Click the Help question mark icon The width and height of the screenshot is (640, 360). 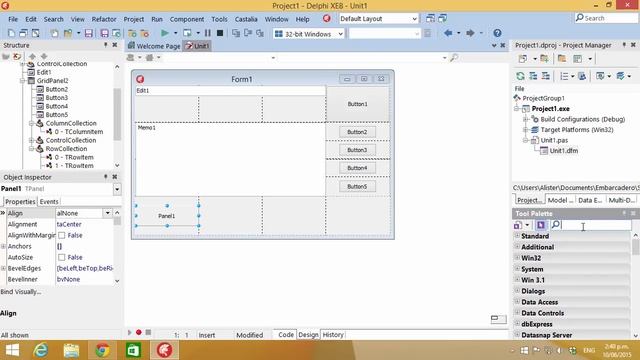pos(497,33)
